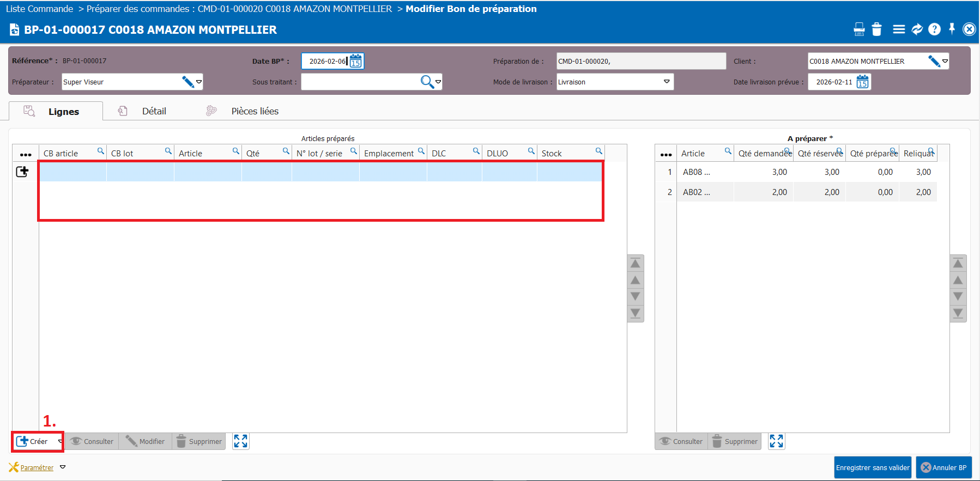Switch to the Détail tab
980x481 pixels.
pyautogui.click(x=154, y=111)
